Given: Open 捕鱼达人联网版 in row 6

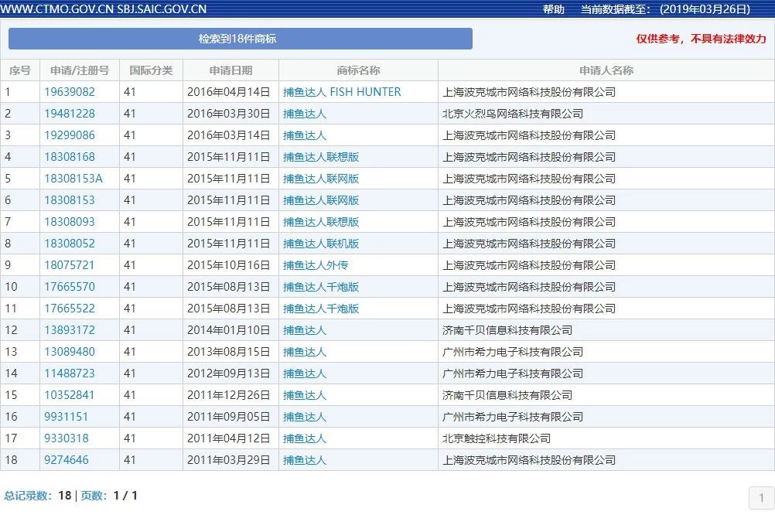Looking at the screenshot, I should [321, 200].
